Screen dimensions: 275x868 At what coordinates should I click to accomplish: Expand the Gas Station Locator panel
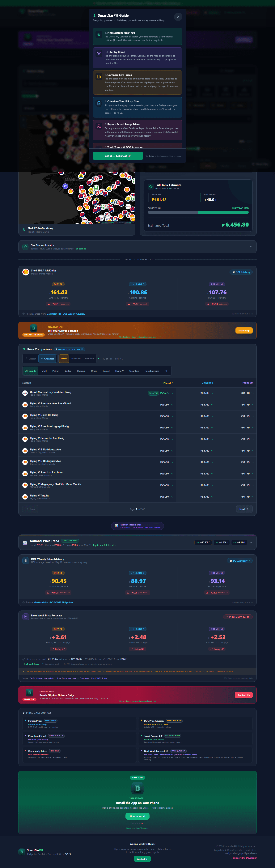(251, 247)
